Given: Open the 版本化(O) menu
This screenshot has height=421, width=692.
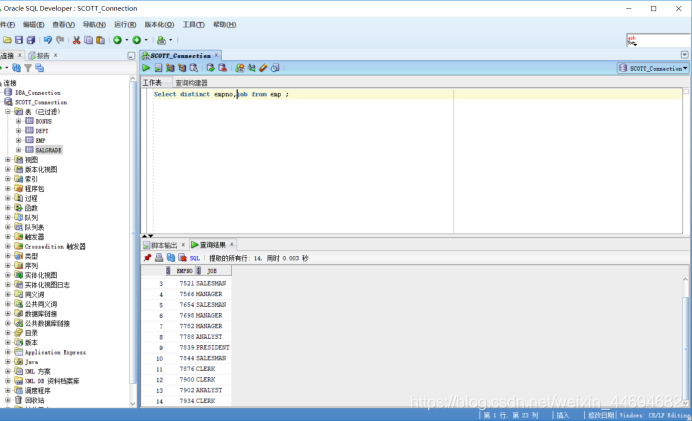Looking at the screenshot, I should coord(159,25).
